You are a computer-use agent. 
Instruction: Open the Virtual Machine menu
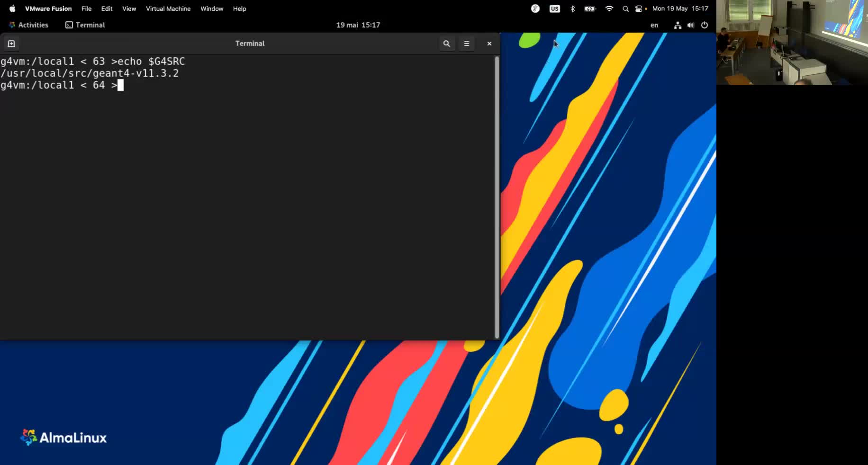coord(168,9)
